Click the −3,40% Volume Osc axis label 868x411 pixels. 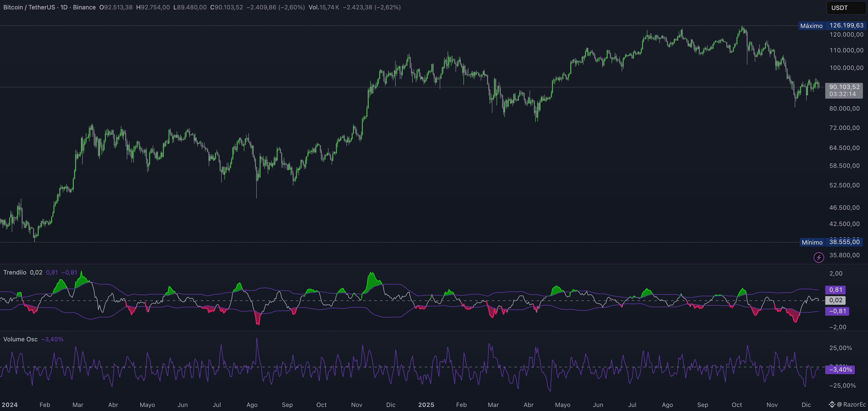tap(840, 370)
